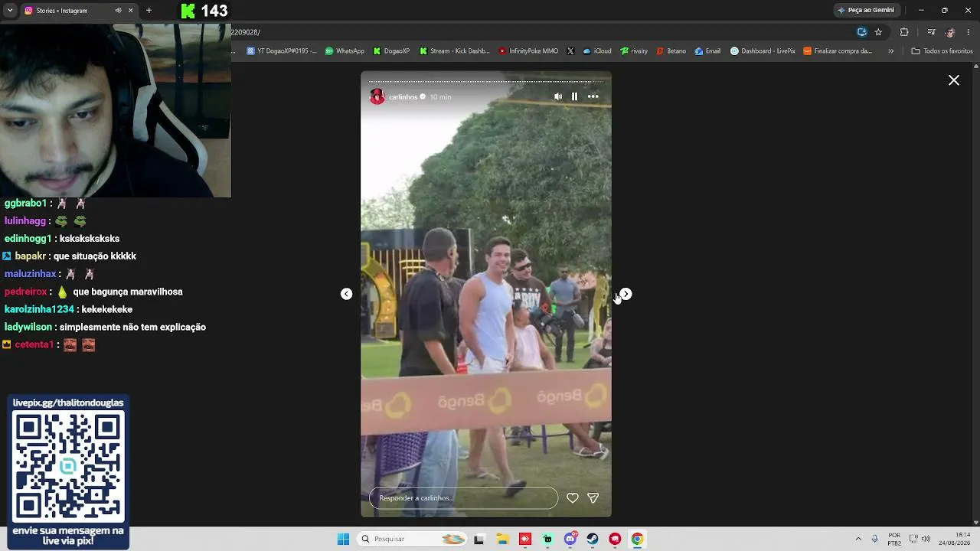Open the Dashboard - LivePix bookmark
Screen dimensions: 980x551
[x=763, y=51]
